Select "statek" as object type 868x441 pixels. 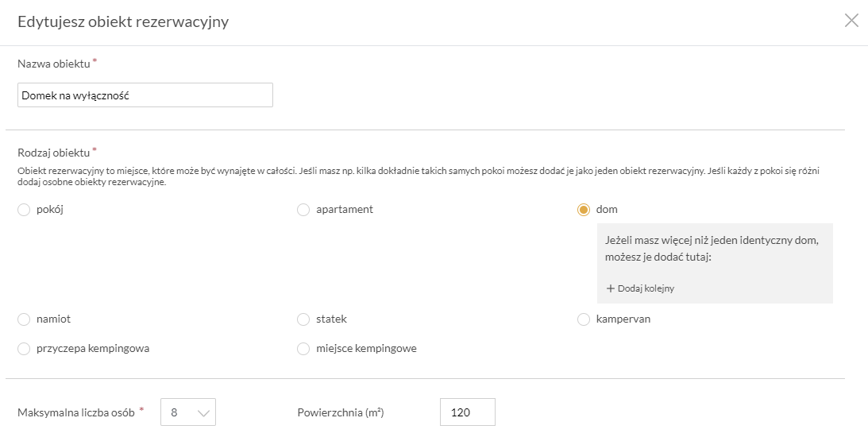coord(303,319)
